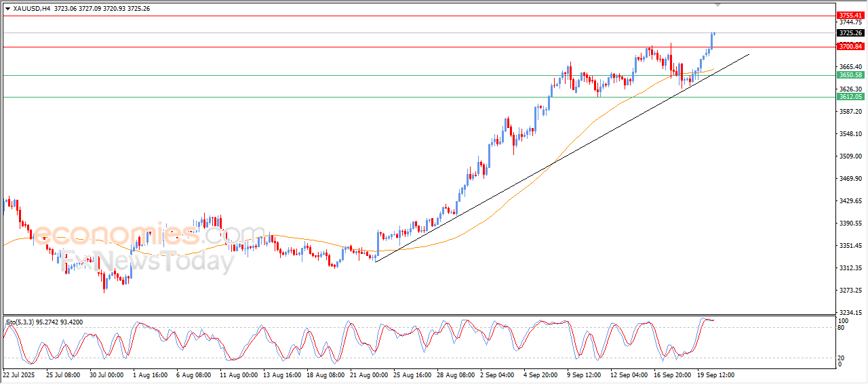Click the OHLC values 3723.06 3727.09 3720.93 3725.26
Viewport: 868px width, 384px height.
pyautogui.click(x=102, y=9)
